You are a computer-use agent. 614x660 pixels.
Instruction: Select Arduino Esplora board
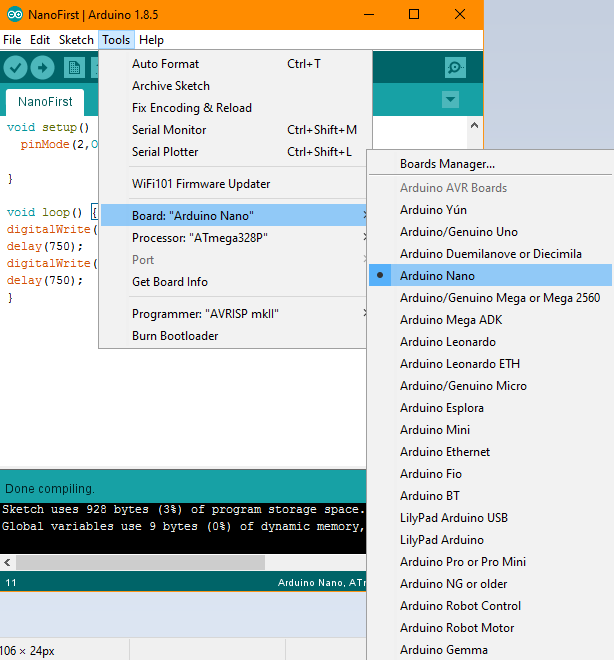click(x=490, y=408)
